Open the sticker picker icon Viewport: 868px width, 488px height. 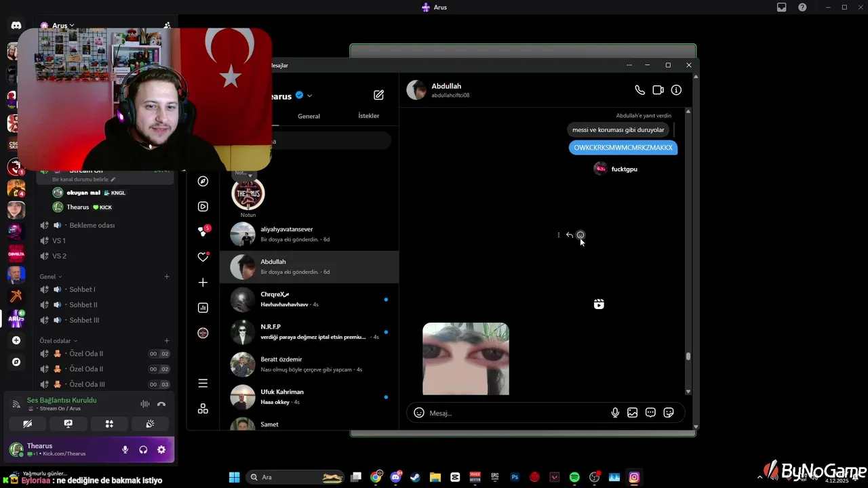click(x=669, y=413)
